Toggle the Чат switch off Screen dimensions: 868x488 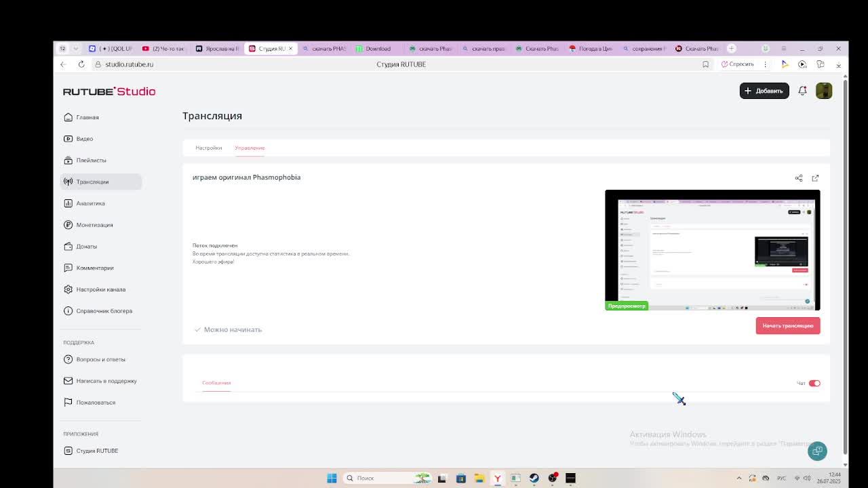tap(814, 384)
